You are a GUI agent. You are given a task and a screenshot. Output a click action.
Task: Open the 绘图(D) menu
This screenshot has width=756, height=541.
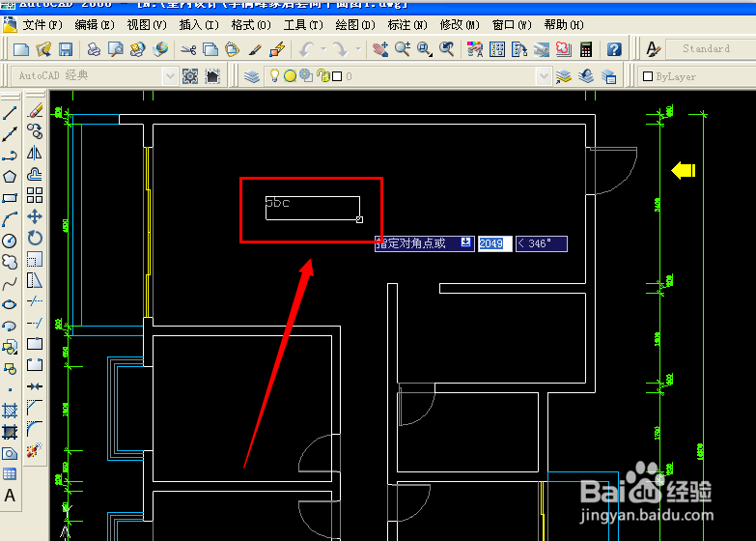click(x=355, y=24)
